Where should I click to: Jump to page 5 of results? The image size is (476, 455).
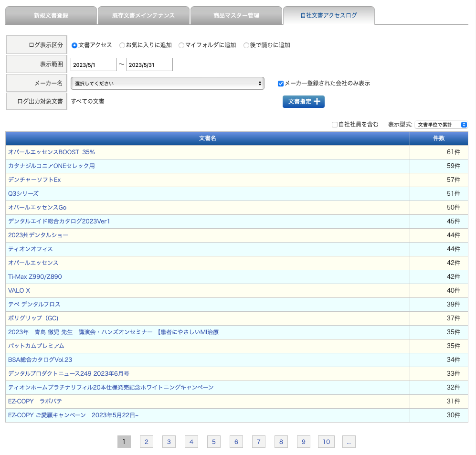[214, 442]
